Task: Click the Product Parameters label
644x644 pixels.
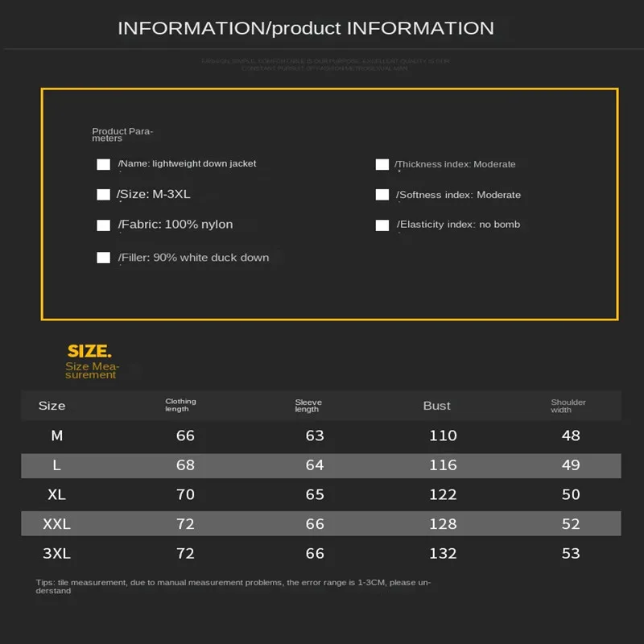Action: (x=122, y=134)
